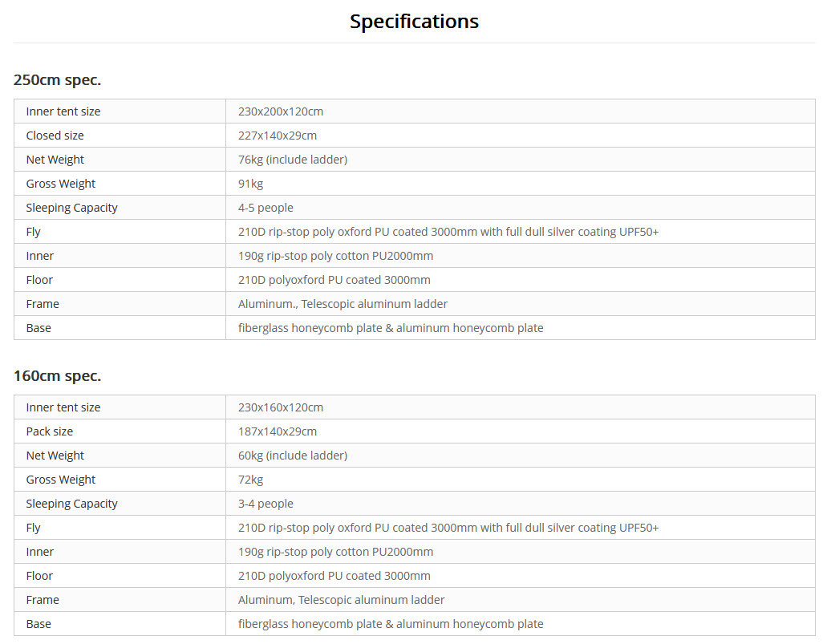Viewport: 831px width, 644px height.
Task: Click the 72kg gross weight value
Action: tap(251, 480)
